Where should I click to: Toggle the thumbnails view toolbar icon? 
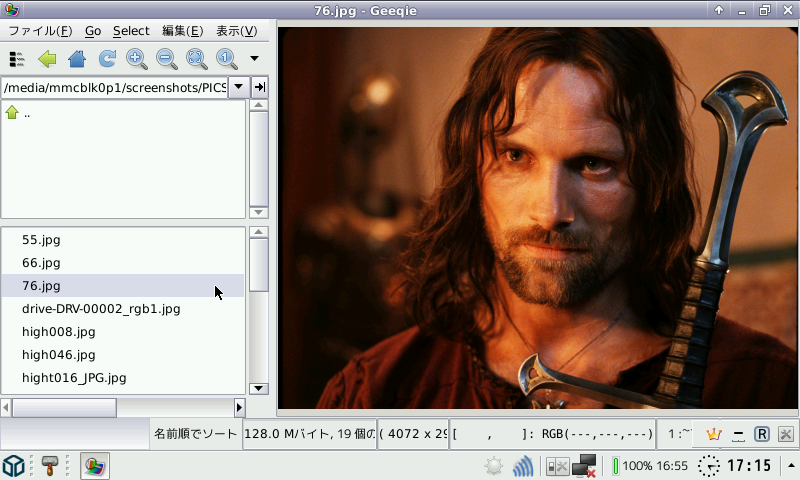click(17, 59)
